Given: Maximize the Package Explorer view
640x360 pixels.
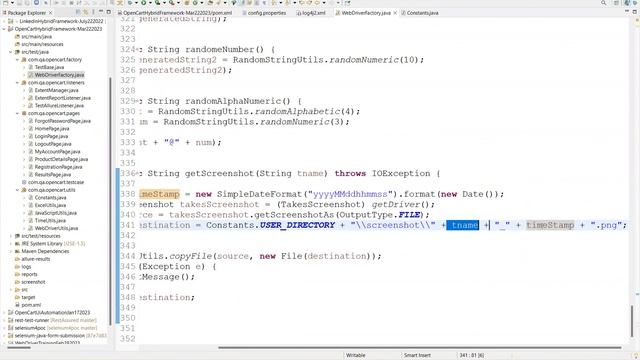Looking at the screenshot, I should click(108, 12).
